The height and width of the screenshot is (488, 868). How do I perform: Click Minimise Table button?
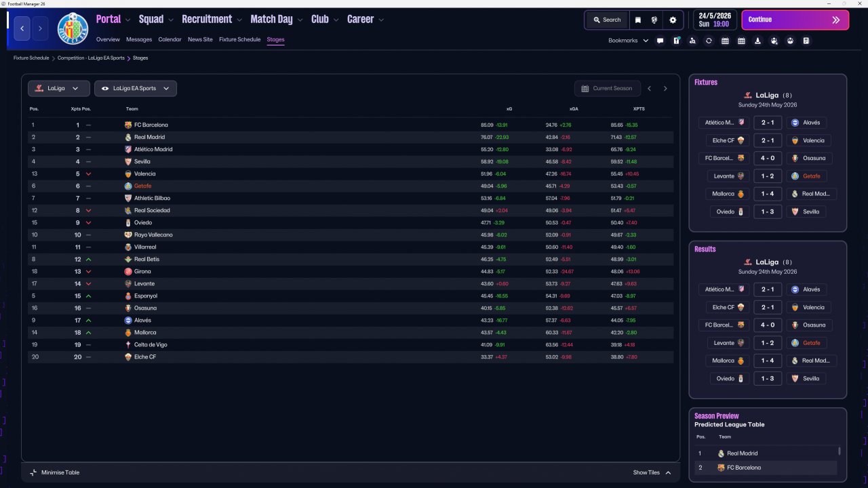[x=54, y=472]
